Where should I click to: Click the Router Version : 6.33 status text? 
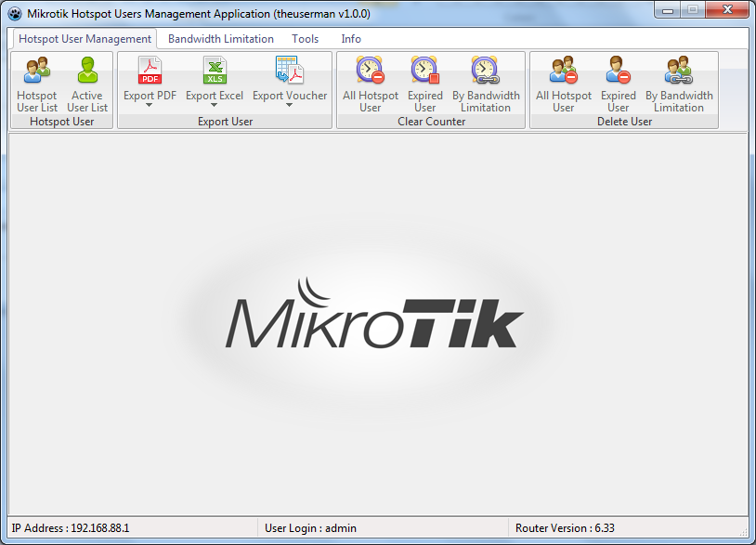point(565,528)
